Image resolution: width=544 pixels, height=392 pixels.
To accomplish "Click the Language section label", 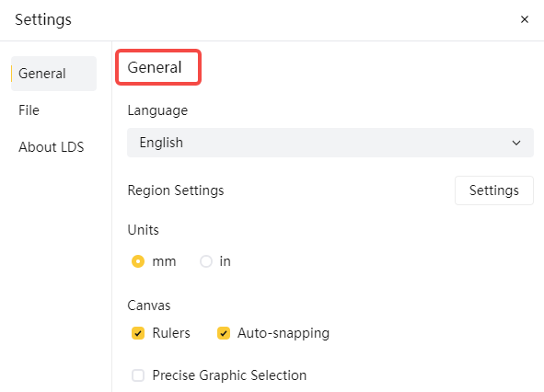I will [157, 110].
